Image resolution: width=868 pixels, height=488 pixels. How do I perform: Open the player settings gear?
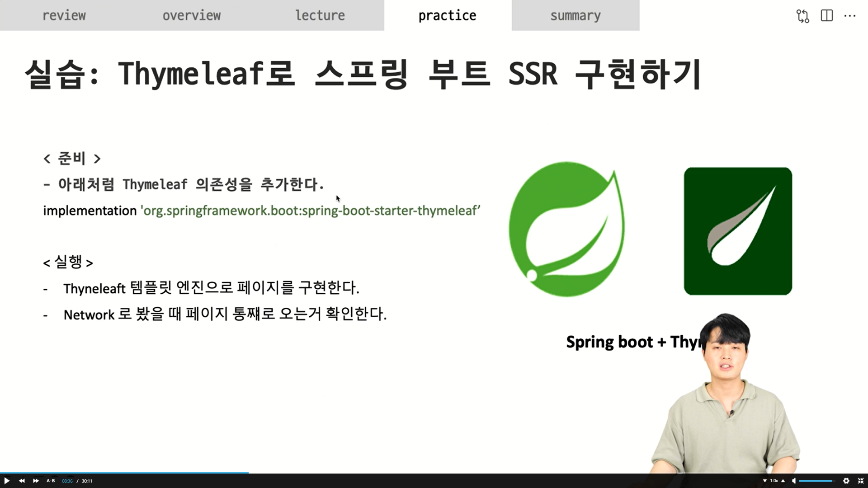pos(846,481)
